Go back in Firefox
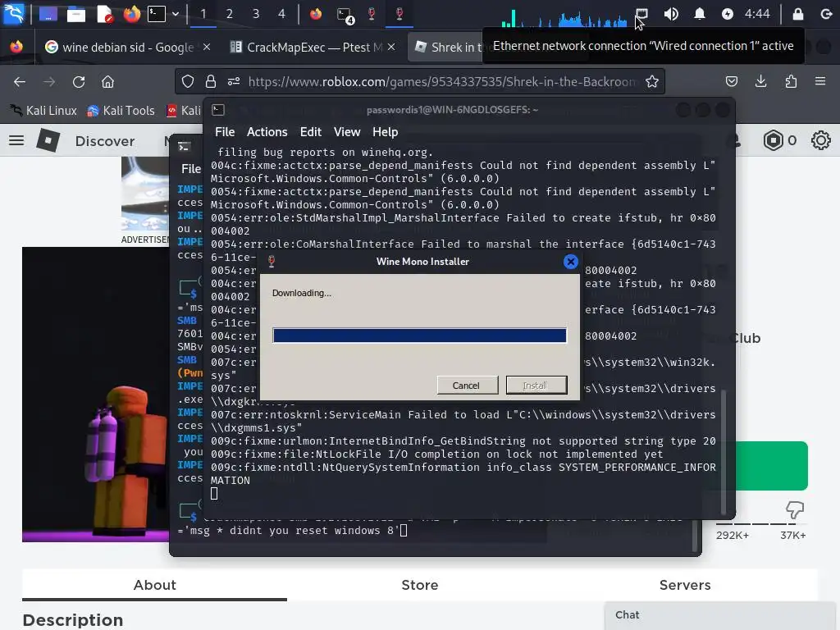840x630 pixels. [20, 81]
